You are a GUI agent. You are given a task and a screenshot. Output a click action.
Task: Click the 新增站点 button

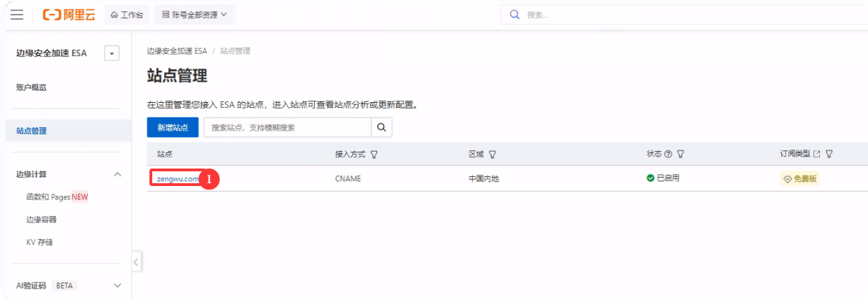tap(172, 127)
